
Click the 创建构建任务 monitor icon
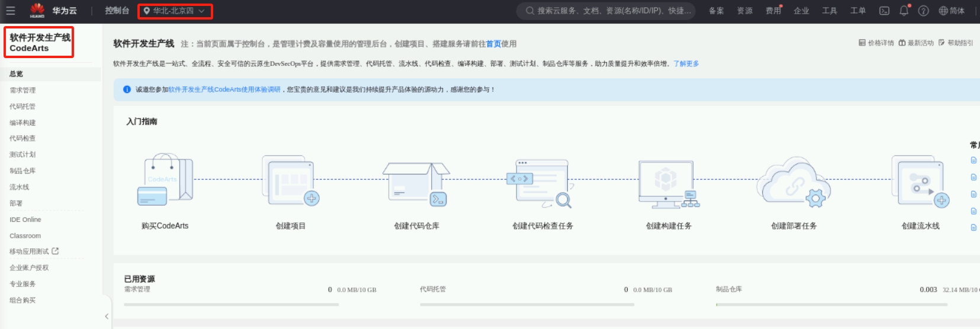pos(669,184)
